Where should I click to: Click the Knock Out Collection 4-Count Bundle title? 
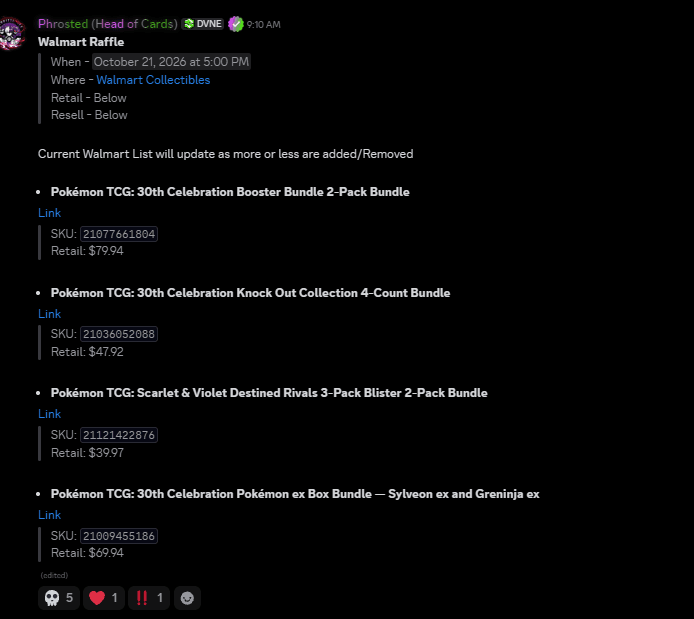251,293
